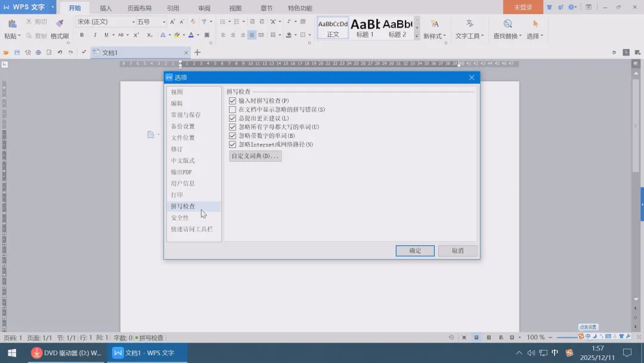Open the 特色功能 ribbon tab
This screenshot has width=644, height=363.
(300, 8)
